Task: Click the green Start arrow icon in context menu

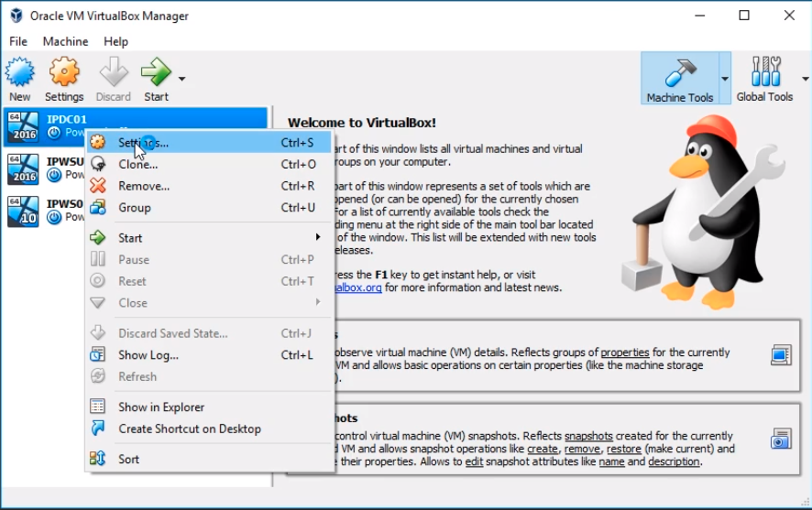Action: click(97, 237)
